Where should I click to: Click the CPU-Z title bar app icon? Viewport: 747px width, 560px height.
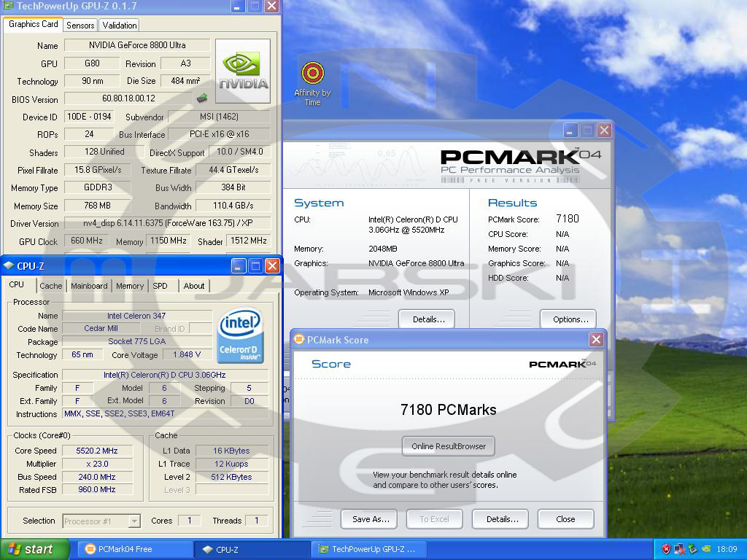[8, 265]
